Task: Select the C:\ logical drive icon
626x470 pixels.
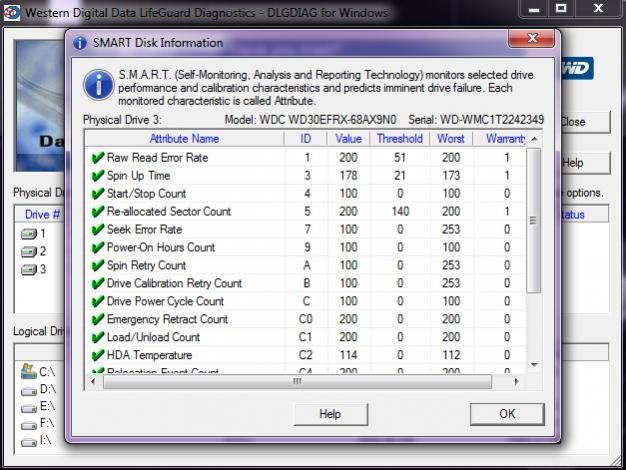Action: [x=29, y=371]
